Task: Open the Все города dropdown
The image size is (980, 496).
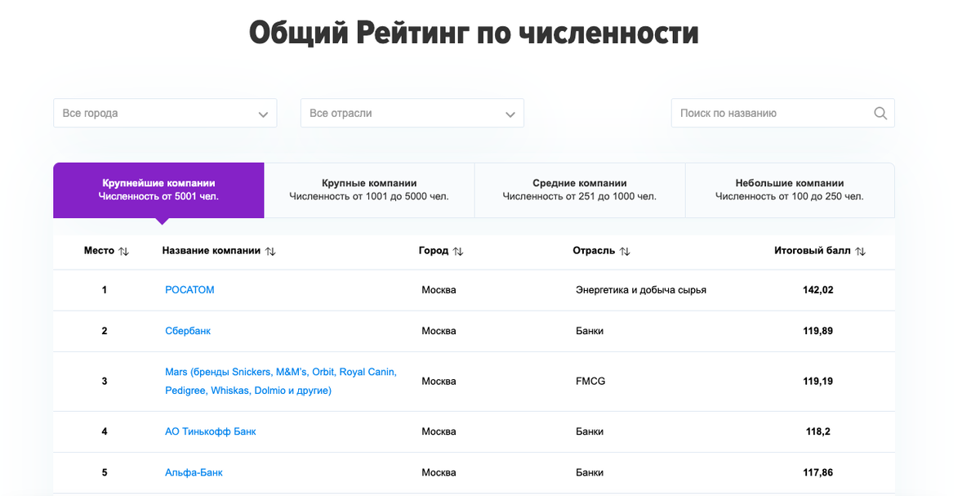Action: (165, 114)
